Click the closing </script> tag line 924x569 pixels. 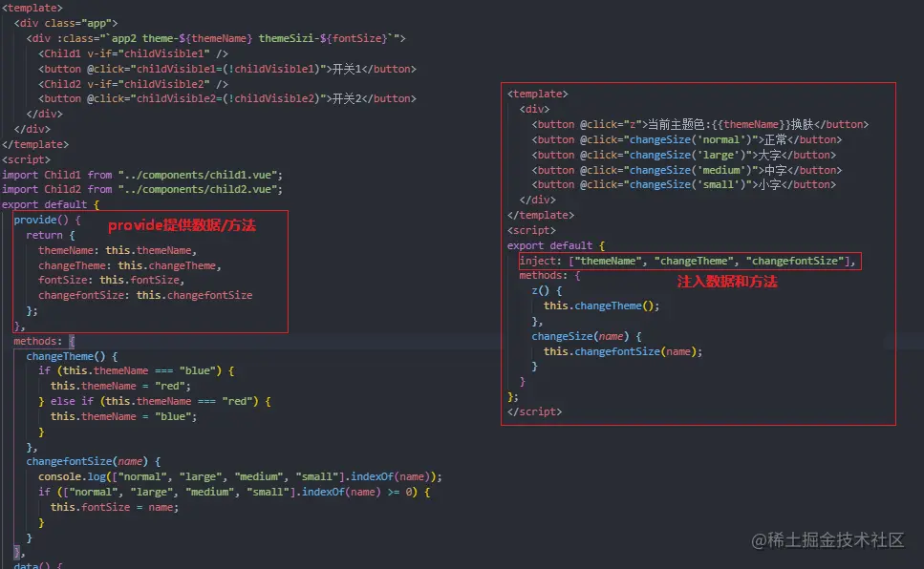coord(534,411)
